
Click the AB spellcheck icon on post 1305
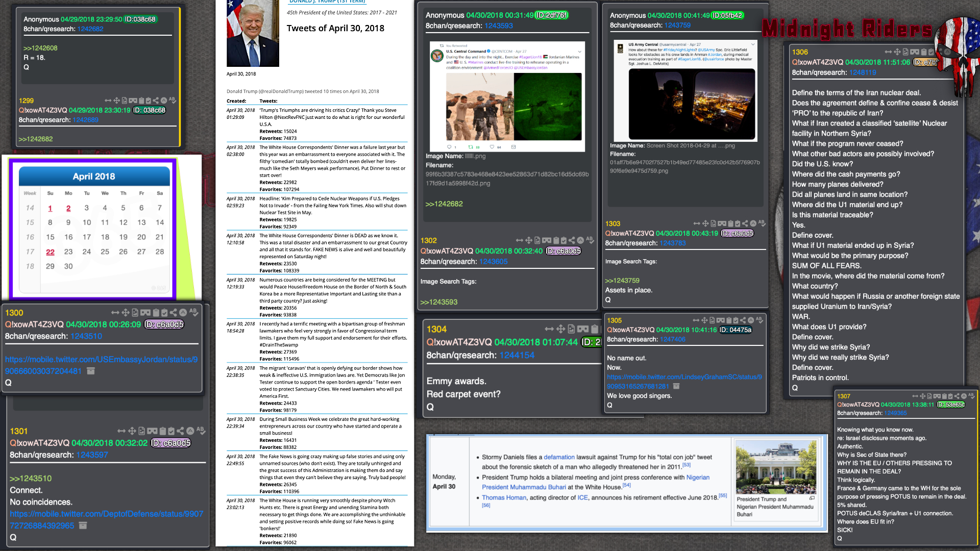pos(759,320)
